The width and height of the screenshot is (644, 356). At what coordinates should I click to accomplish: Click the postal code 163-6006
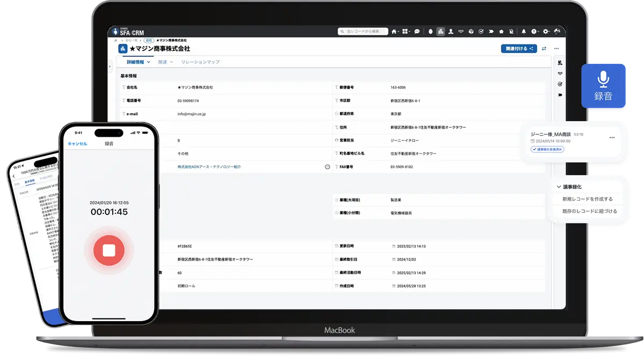point(398,87)
